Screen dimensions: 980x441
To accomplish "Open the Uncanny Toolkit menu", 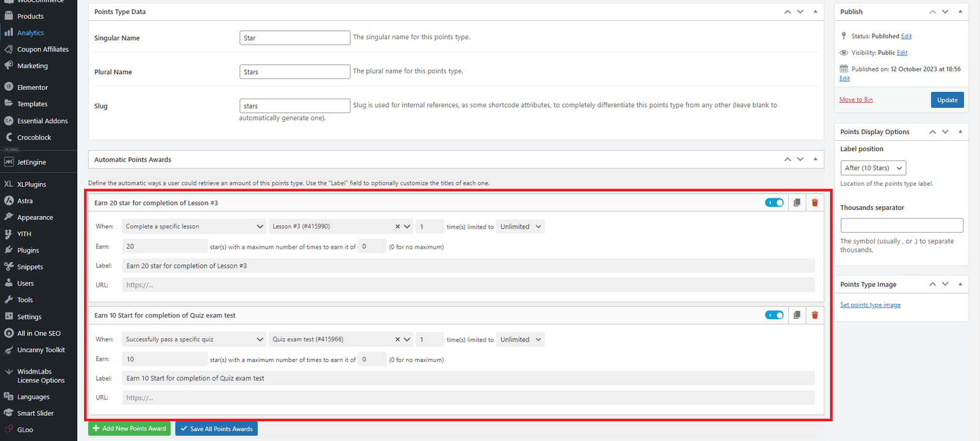I will click(x=40, y=350).
